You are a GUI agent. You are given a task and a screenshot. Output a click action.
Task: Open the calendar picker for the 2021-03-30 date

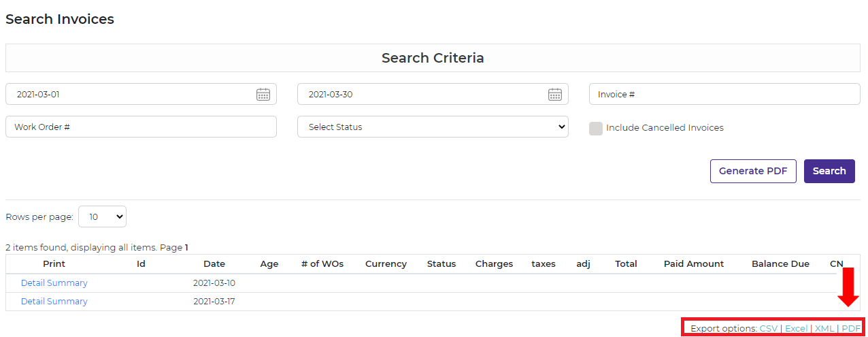(555, 95)
